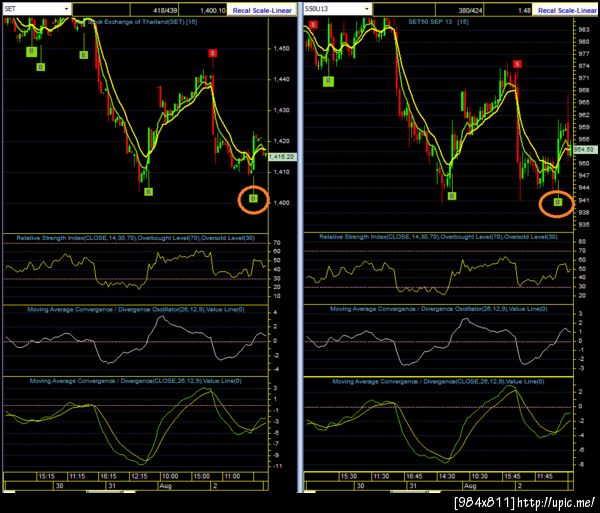Click the 16:45 time label on S50U13 timeline
The width and height of the screenshot is (600, 513).
click(x=414, y=476)
